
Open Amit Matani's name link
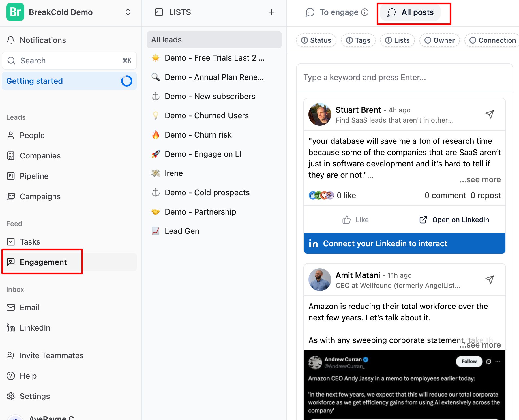click(x=358, y=275)
